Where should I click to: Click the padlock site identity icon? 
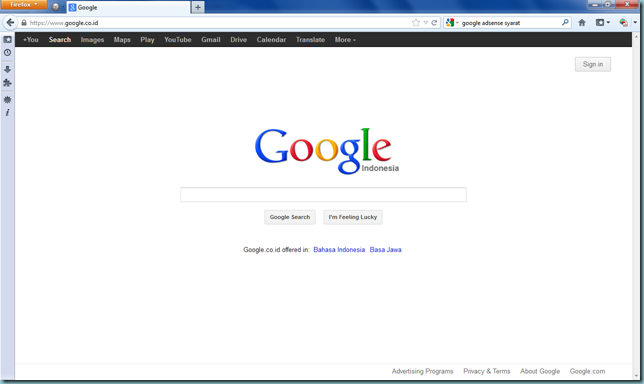point(24,23)
